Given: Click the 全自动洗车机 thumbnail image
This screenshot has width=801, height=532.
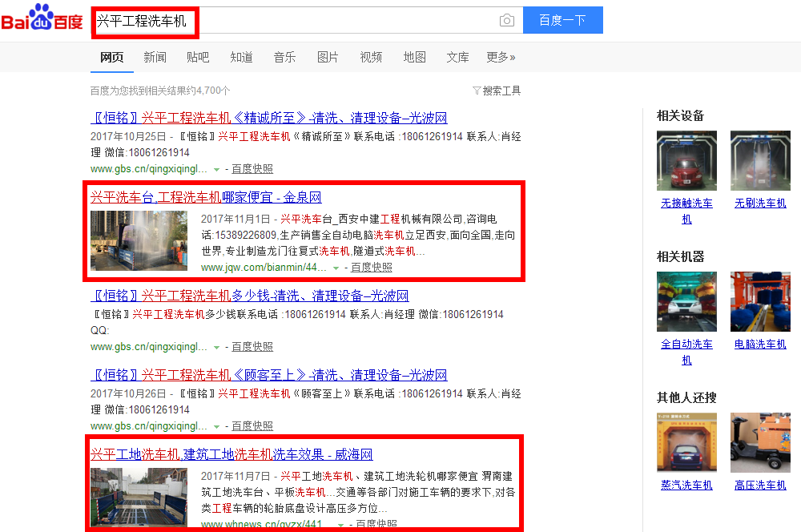Looking at the screenshot, I should coord(686,301).
